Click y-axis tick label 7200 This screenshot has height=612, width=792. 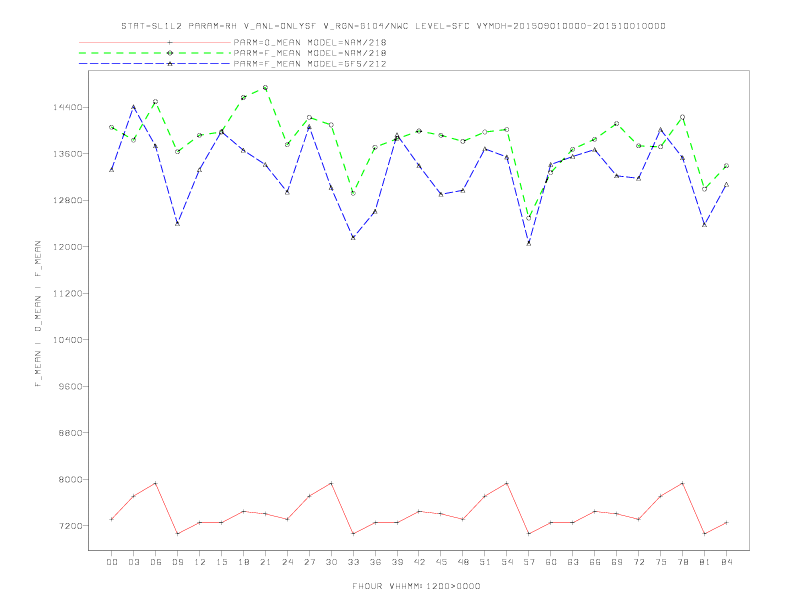pyautogui.click(x=70, y=526)
